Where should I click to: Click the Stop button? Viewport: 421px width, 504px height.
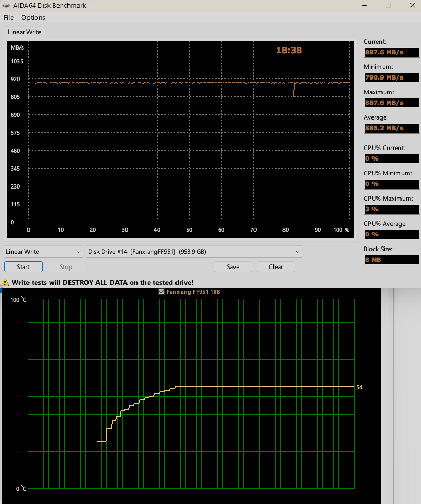pyautogui.click(x=66, y=267)
